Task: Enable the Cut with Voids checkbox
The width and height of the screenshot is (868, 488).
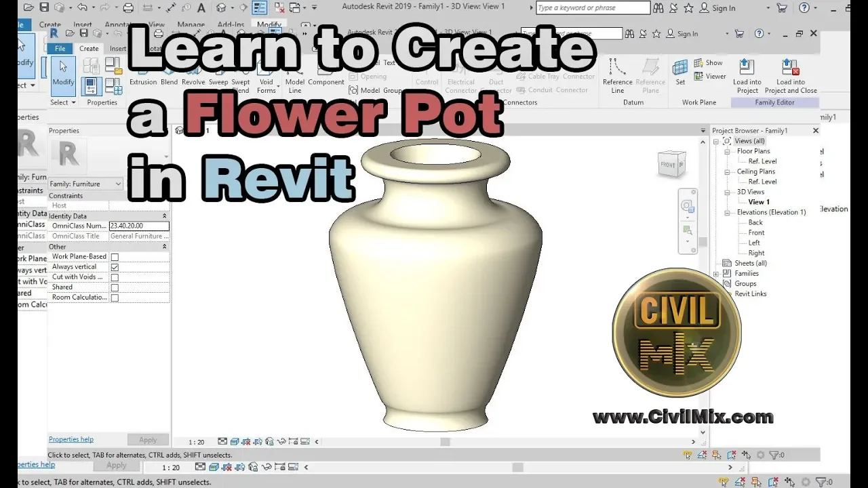Action: (x=115, y=277)
